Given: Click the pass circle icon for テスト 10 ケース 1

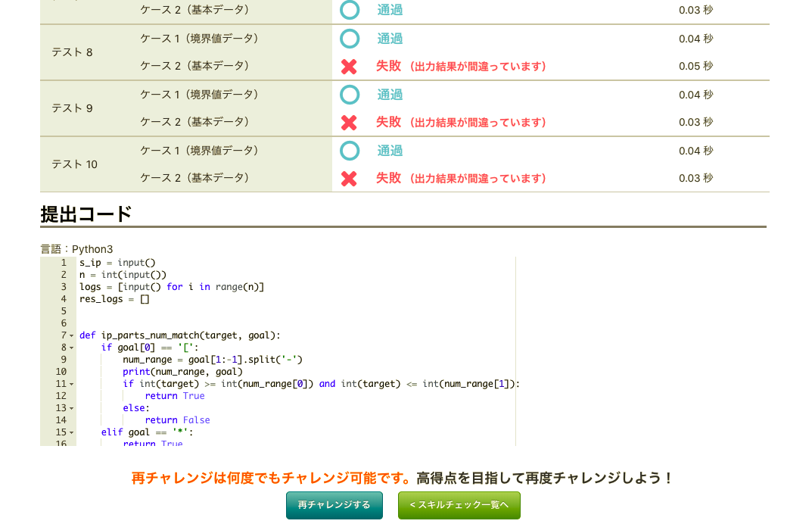Looking at the screenshot, I should click(350, 150).
